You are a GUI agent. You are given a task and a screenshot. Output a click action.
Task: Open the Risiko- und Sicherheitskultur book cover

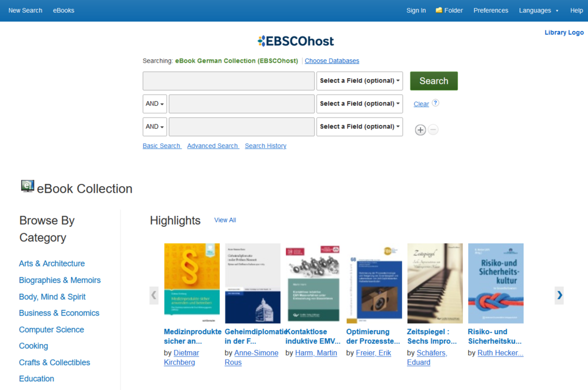[x=495, y=283]
